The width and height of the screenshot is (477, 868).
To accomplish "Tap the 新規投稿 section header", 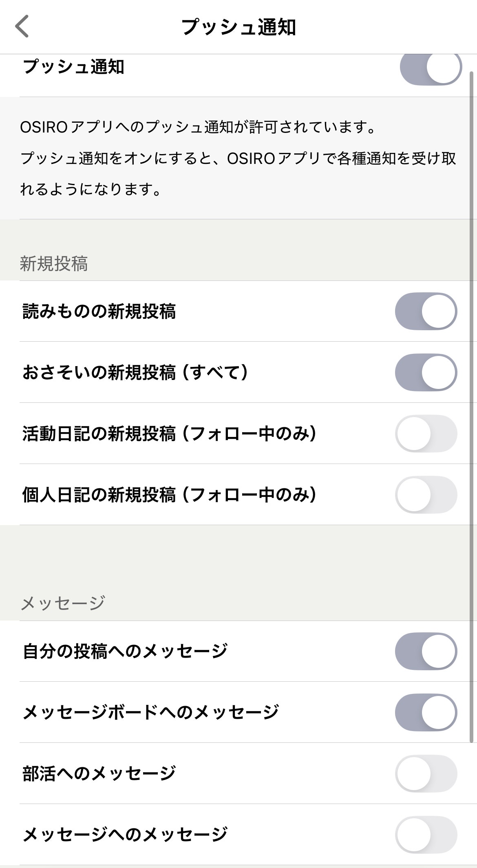I will [54, 264].
